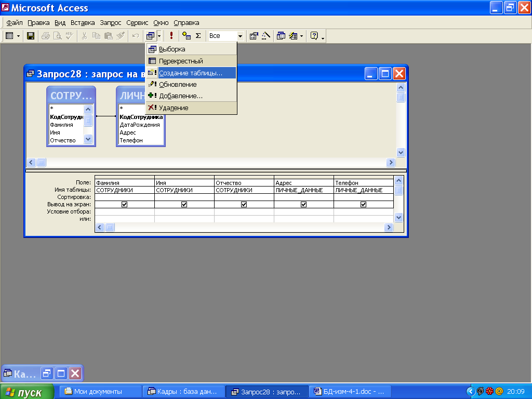Click the Undo arrow icon
This screenshot has width=532, height=399.
click(x=136, y=36)
